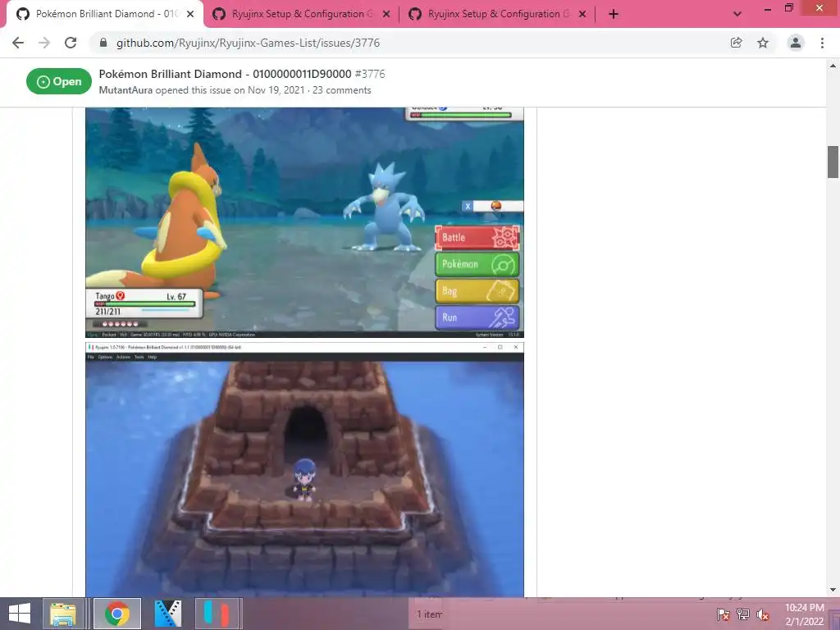Switch to the second Ryujinx Setup & Configuration tab
Image resolution: width=840 pixels, height=630 pixels.
302,14
